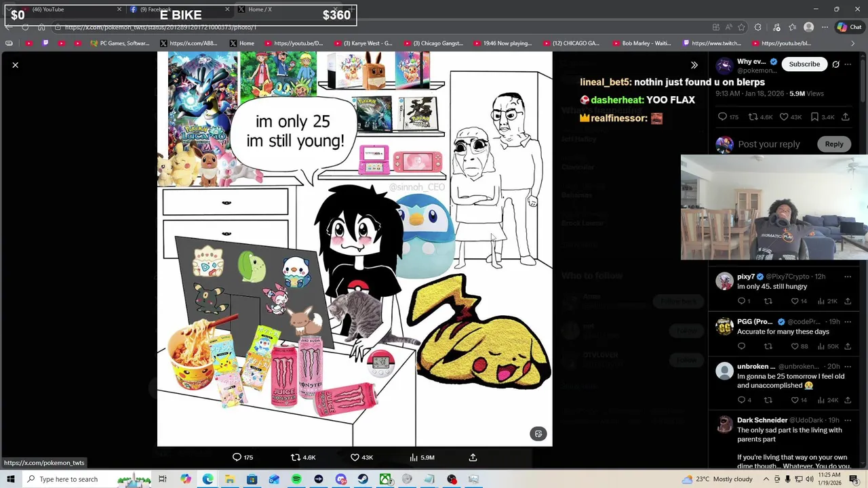
Task: Open the more options menu beside Subscribe
Action: pos(848,64)
